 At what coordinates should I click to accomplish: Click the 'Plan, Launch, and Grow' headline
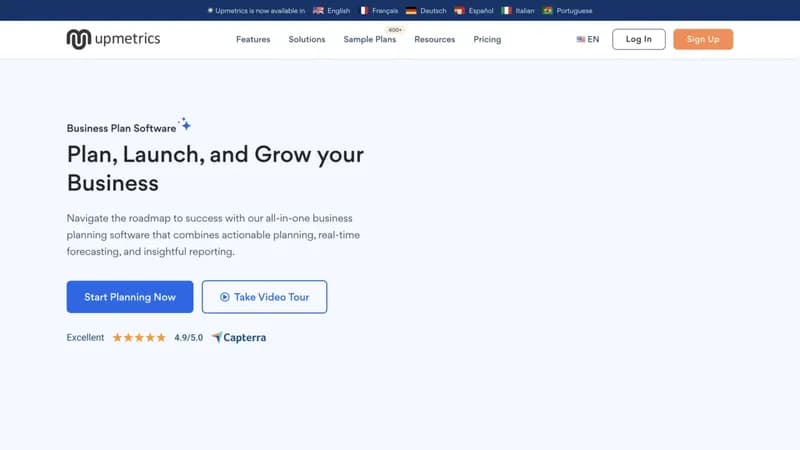pos(215,168)
